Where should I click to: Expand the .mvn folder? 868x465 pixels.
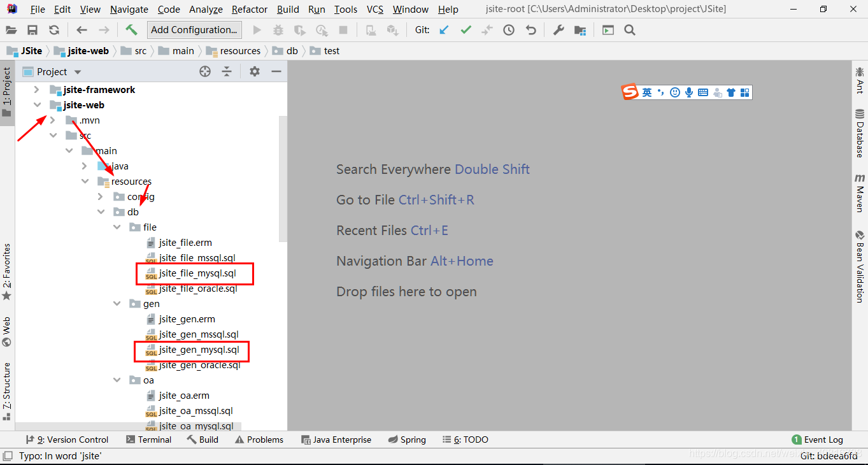point(52,120)
